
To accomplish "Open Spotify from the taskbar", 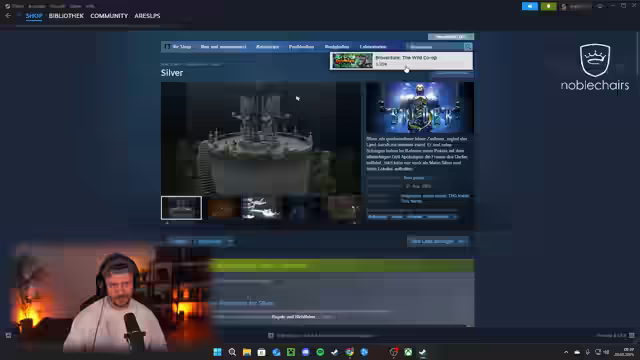I will tap(320, 352).
